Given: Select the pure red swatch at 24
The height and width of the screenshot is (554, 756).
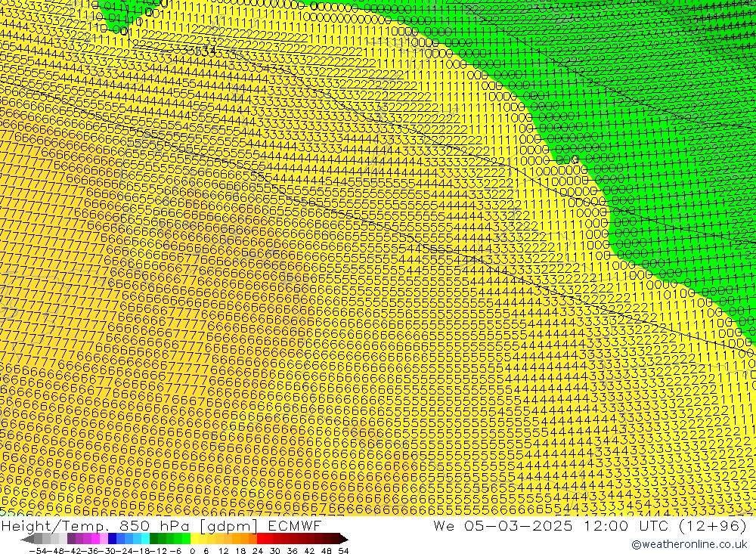Looking at the screenshot, I should point(261,539).
